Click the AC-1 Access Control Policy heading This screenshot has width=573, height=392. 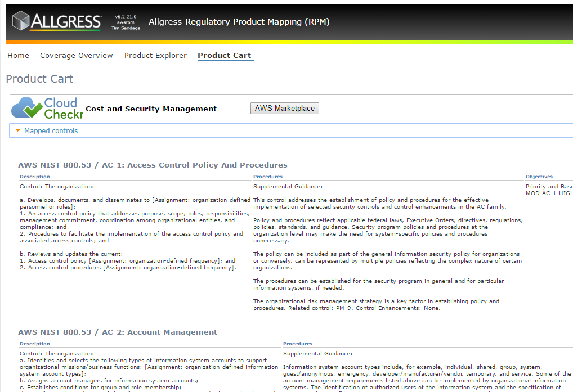pyautogui.click(x=153, y=165)
